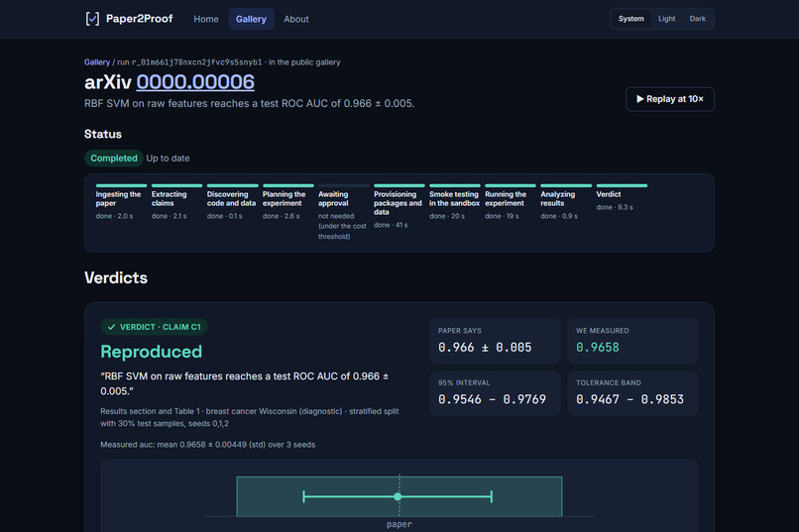Click the Paper2Proof logo icon
This screenshot has width=799, height=532.
tap(92, 19)
